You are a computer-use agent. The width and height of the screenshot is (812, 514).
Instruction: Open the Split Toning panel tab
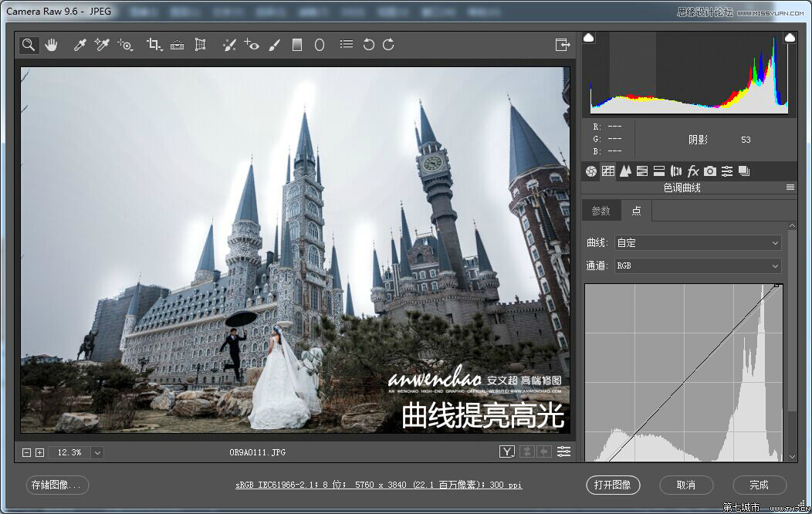point(659,171)
